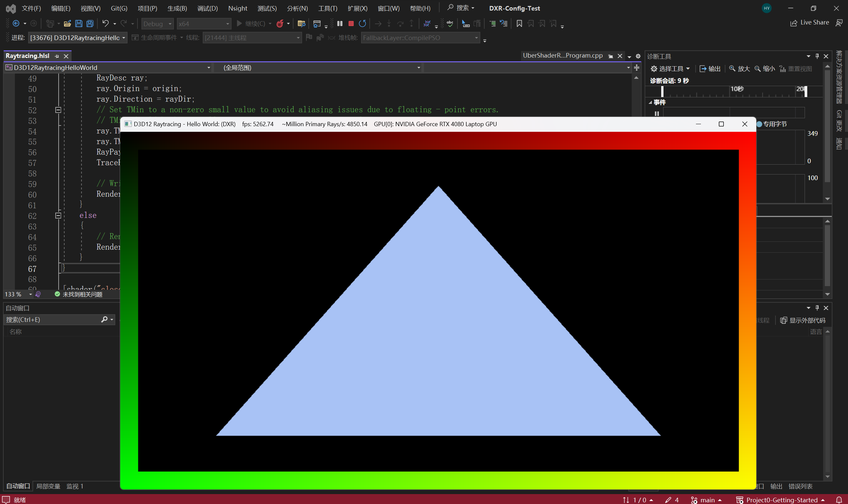
Task: Click the Save All icon in toolbar
Action: point(90,24)
